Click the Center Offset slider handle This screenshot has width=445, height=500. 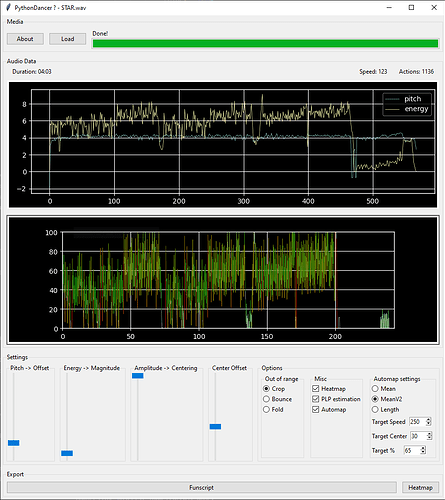coord(215,426)
